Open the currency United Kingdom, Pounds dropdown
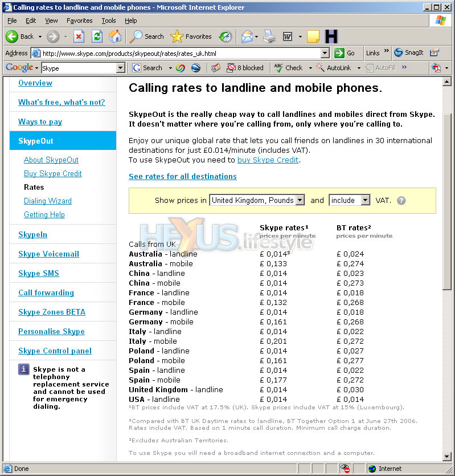 click(257, 200)
